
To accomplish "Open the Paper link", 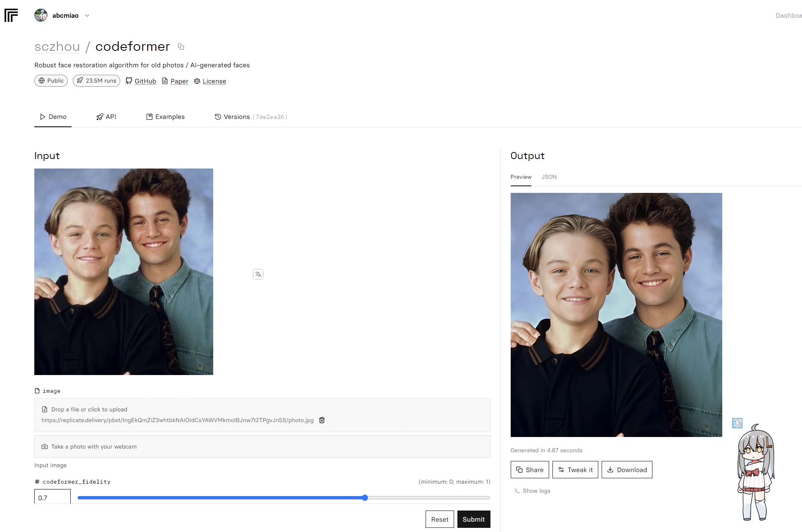I will pyautogui.click(x=179, y=81).
